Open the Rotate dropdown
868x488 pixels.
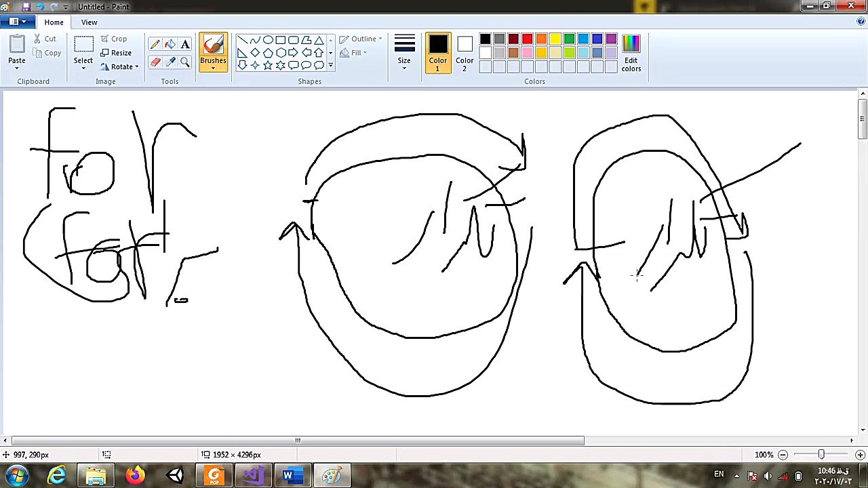point(119,67)
